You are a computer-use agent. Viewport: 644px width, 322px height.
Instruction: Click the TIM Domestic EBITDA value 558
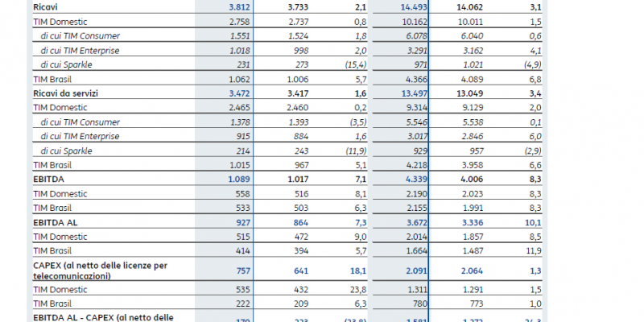pyautogui.click(x=243, y=194)
